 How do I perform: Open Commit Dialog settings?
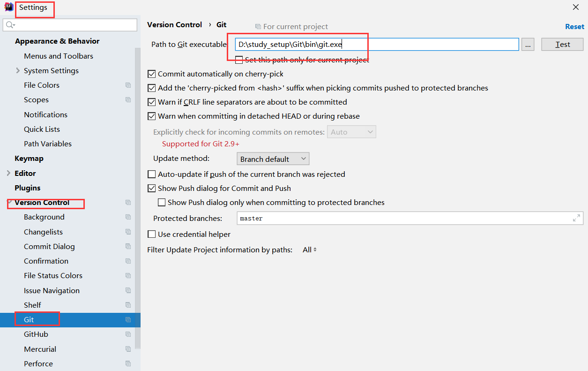coord(49,247)
